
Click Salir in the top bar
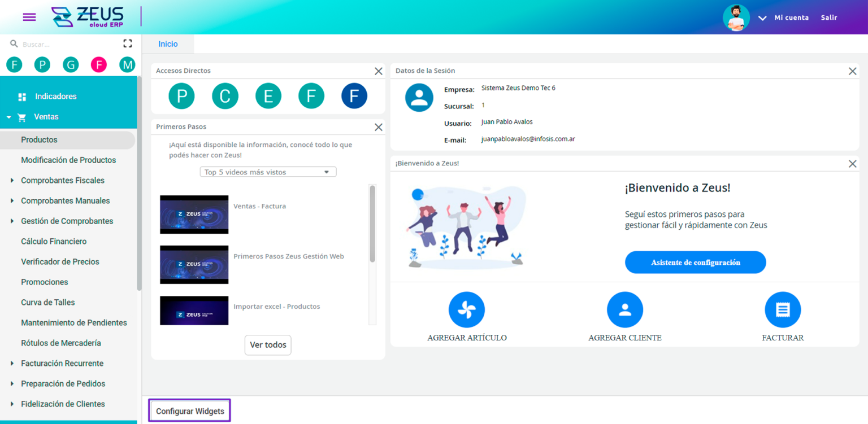(828, 18)
